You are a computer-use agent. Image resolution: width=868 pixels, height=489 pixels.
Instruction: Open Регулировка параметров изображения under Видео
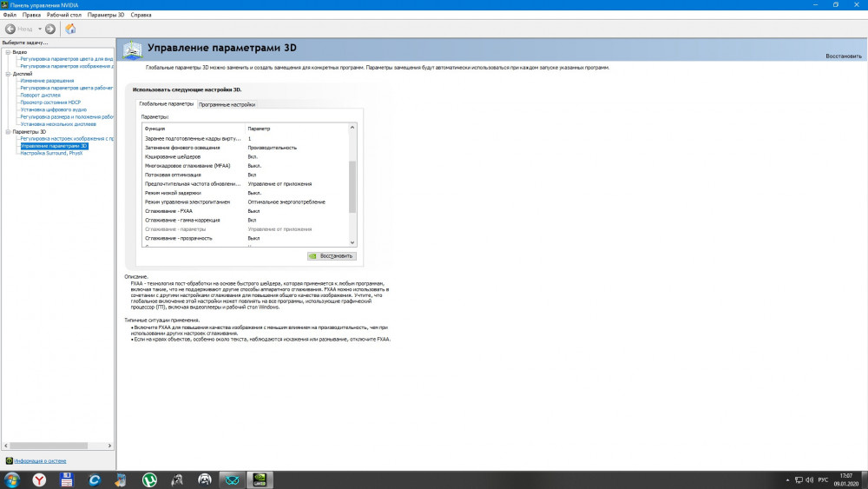pos(67,66)
